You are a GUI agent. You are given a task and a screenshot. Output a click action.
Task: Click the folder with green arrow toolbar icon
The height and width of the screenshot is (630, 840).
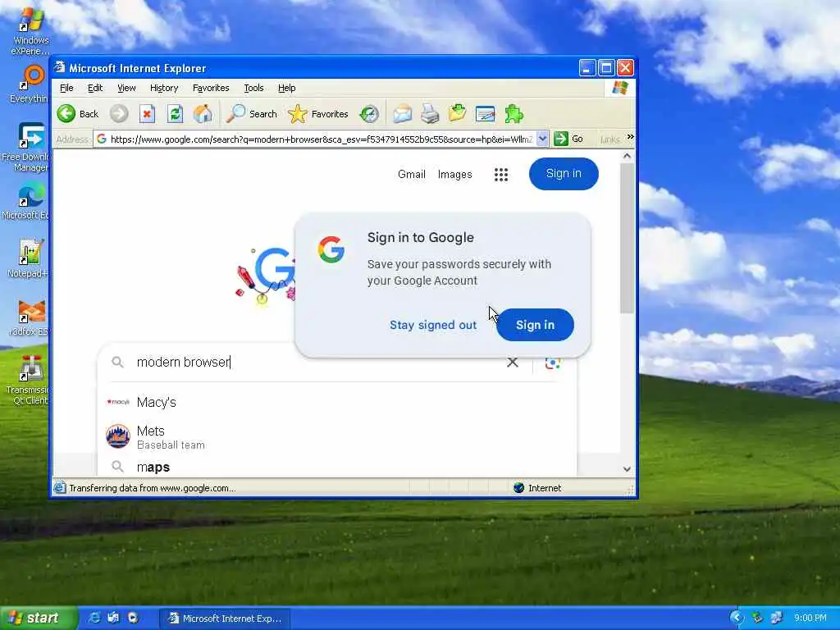click(458, 113)
